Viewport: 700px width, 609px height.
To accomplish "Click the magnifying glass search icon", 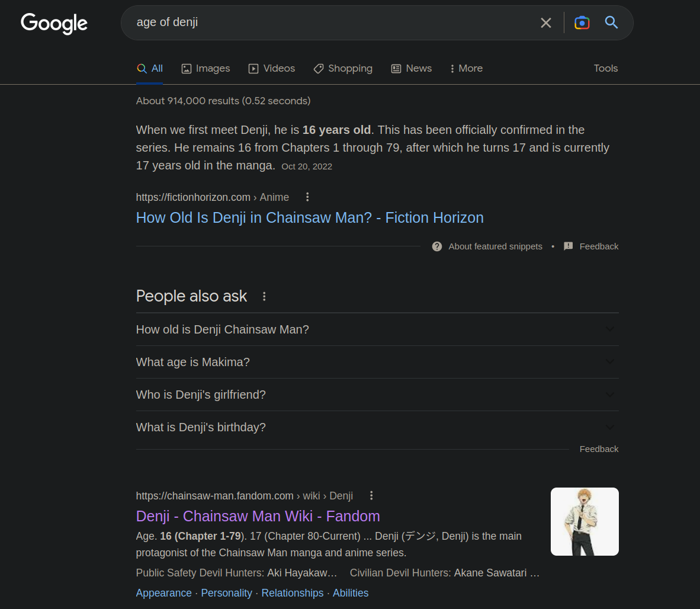I will tap(611, 23).
